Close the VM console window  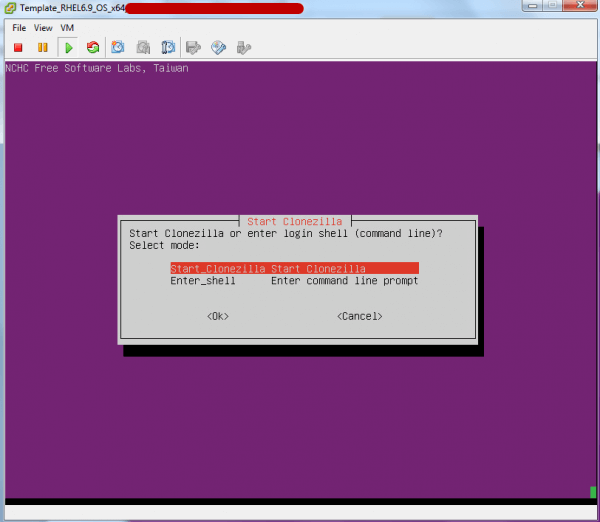[x=580, y=5]
